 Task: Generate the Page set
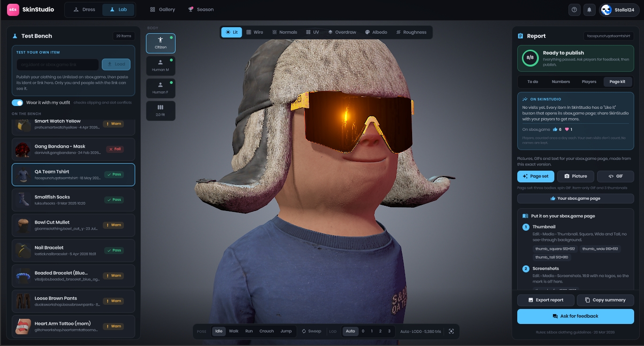[x=536, y=176]
